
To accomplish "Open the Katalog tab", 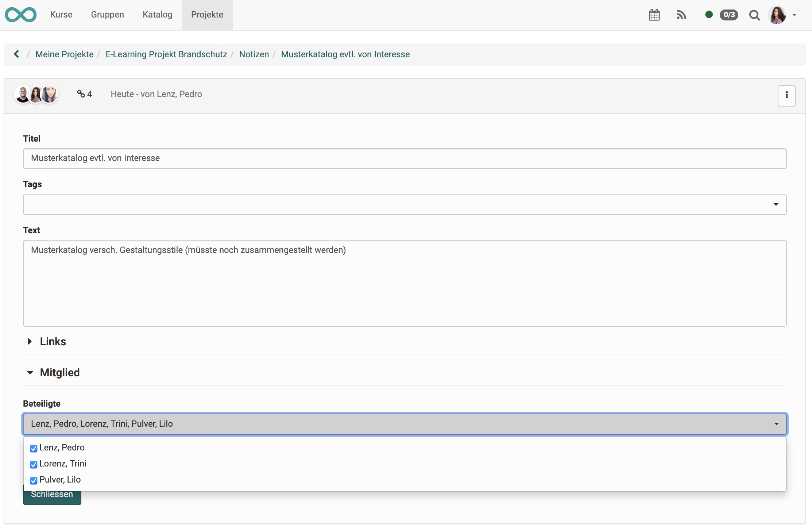I will 157,15.
